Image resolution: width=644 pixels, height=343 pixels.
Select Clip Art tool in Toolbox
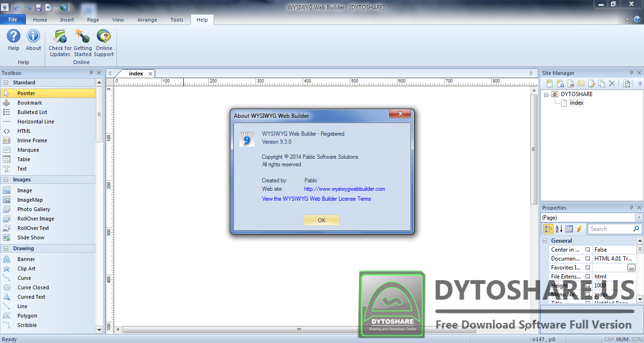click(x=48, y=269)
